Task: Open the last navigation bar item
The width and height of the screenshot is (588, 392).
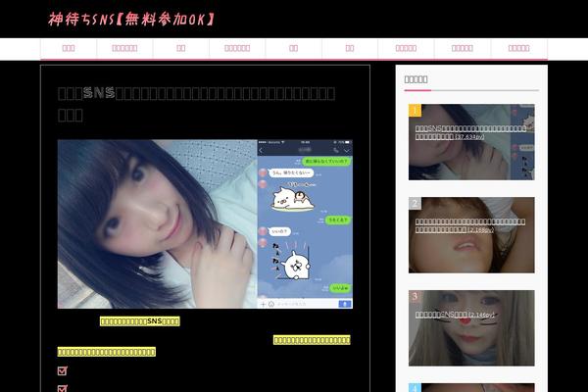Action: tap(519, 48)
